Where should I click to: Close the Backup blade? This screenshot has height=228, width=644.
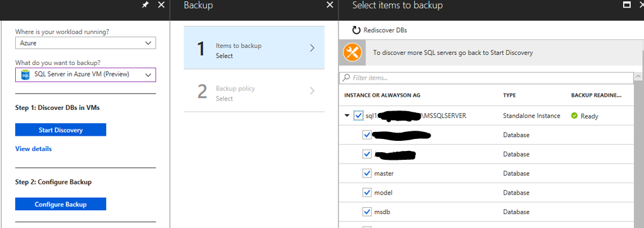click(330, 5)
